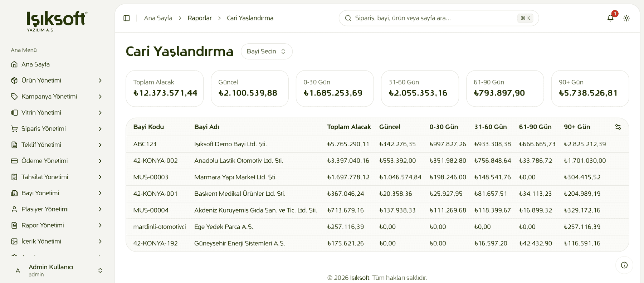Click the Ana Sayfa home icon in sidebar

[14, 64]
